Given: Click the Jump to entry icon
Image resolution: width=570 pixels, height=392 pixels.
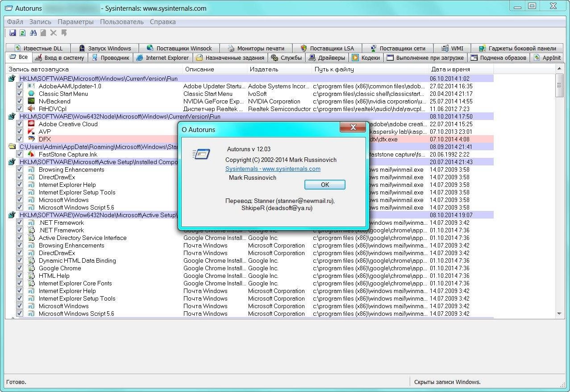Looking at the screenshot, I should coord(64,33).
